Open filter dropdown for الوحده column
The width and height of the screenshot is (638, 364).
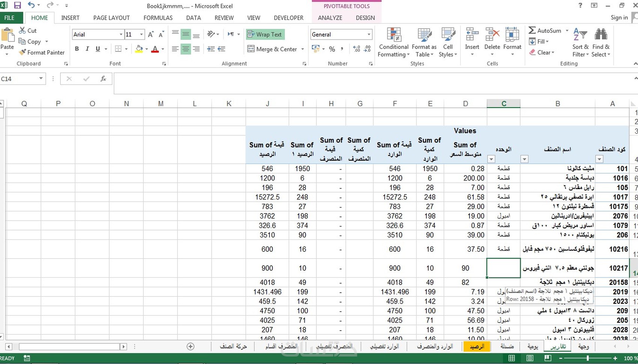tap(491, 159)
